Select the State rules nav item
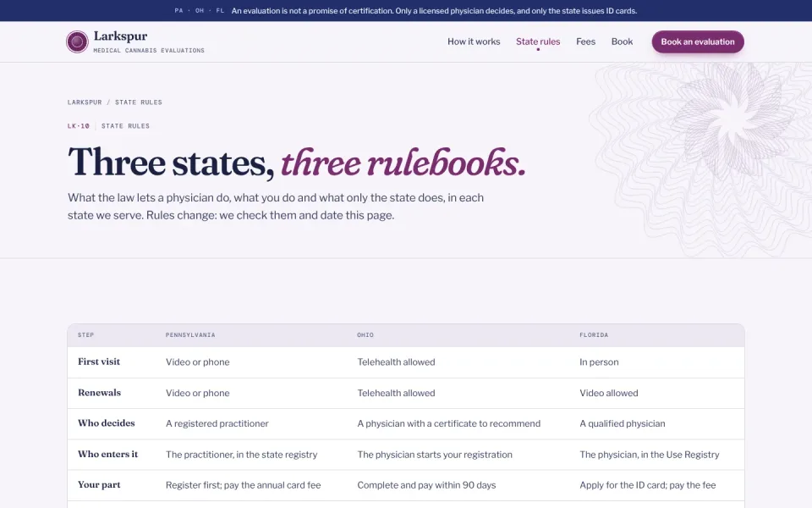Image resolution: width=812 pixels, height=508 pixels. click(538, 41)
